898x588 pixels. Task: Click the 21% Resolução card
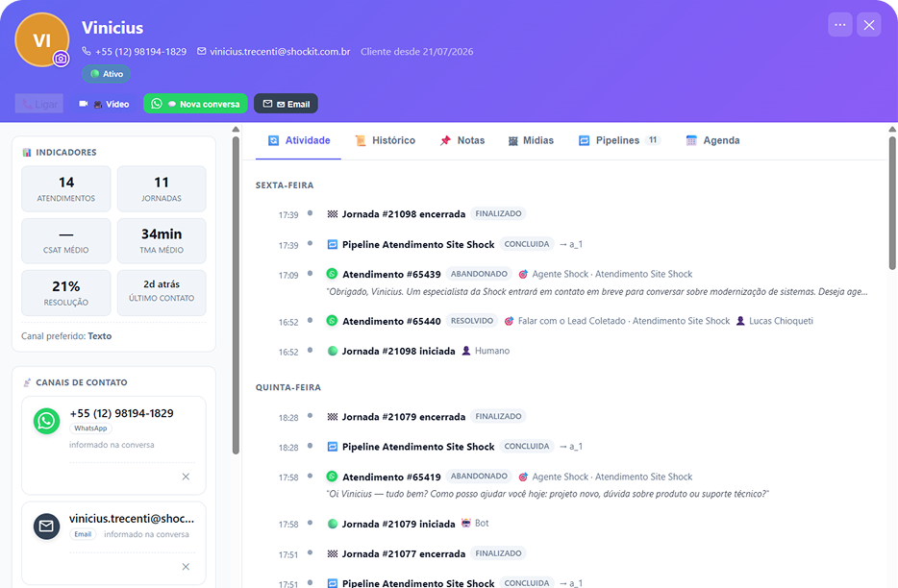pyautogui.click(x=66, y=293)
